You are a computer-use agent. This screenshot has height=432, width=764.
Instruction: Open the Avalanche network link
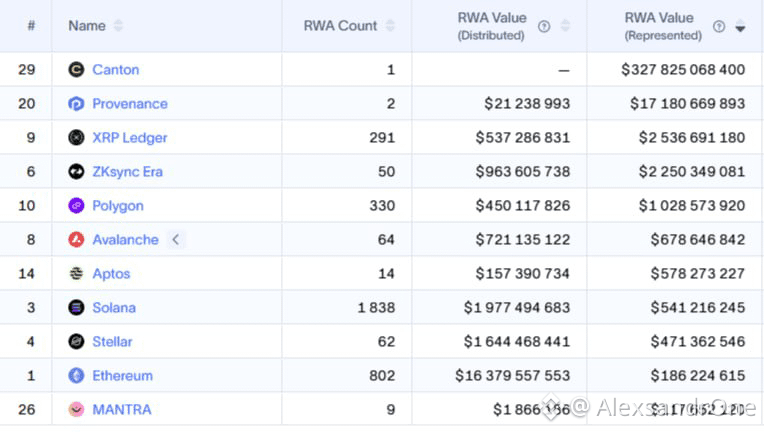click(125, 240)
